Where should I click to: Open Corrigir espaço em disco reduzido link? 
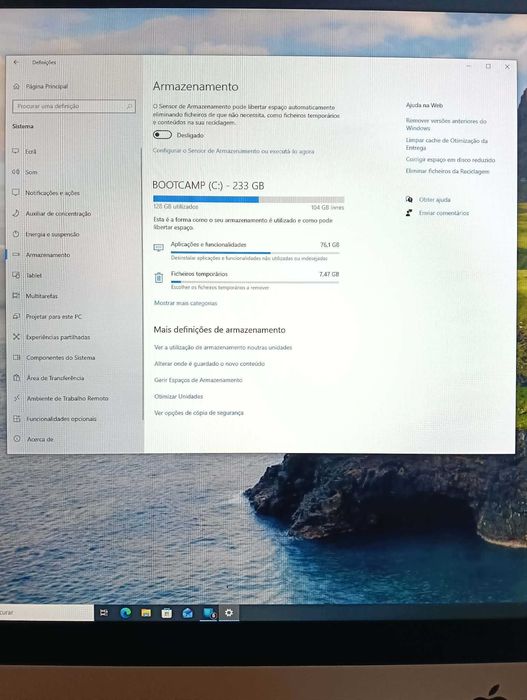(x=450, y=159)
